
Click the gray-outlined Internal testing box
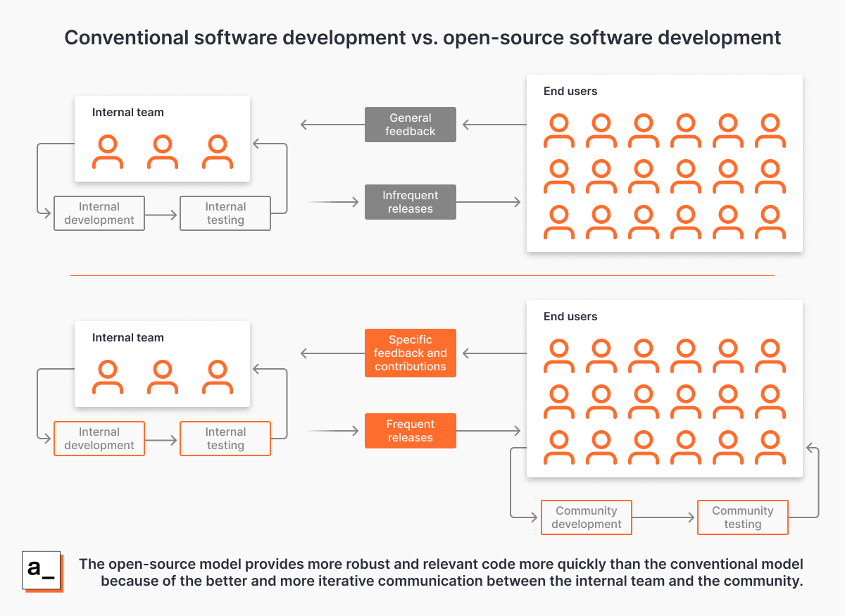point(225,213)
